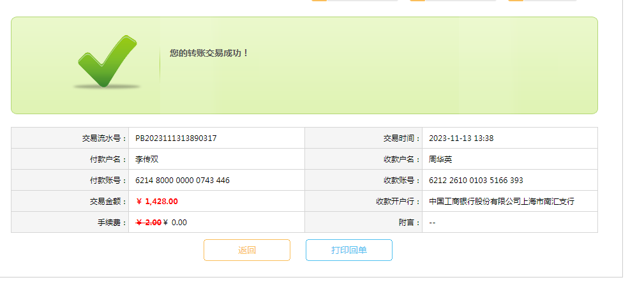Click the transaction time 2023-11-13 13:38

pos(461,138)
